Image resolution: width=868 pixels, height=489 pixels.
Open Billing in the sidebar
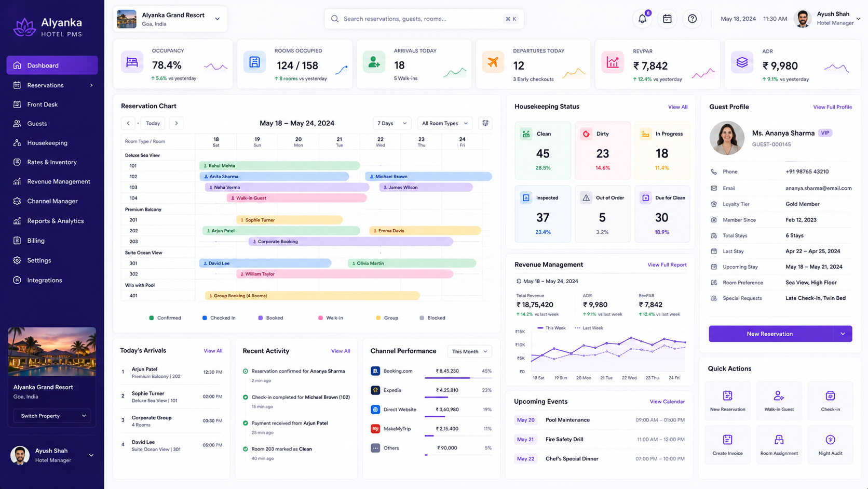(52, 241)
